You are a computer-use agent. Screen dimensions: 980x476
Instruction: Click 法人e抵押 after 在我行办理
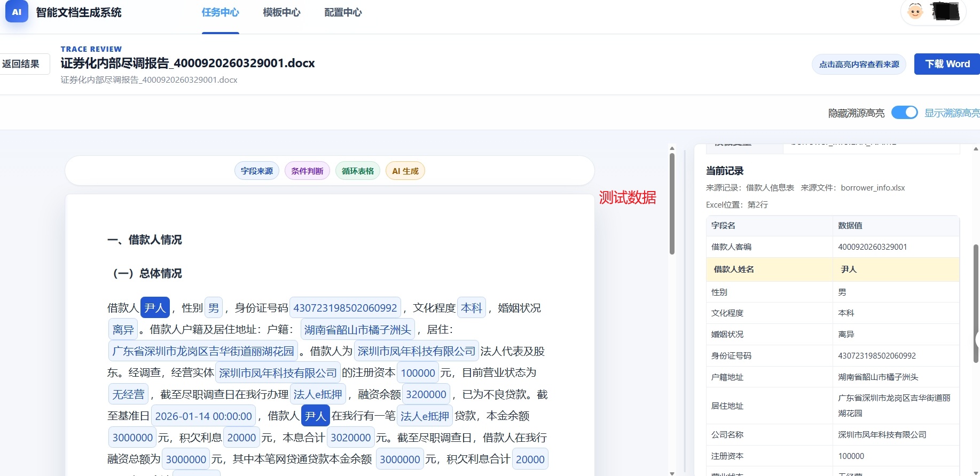[318, 394]
